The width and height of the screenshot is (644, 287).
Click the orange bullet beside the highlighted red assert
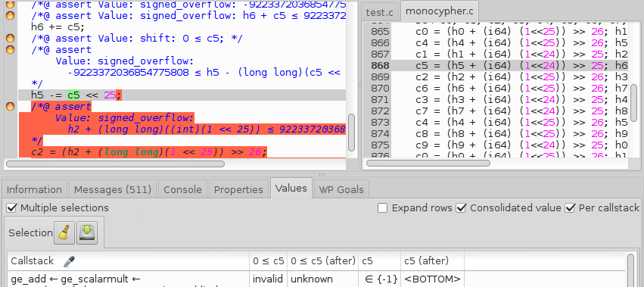[11, 107]
